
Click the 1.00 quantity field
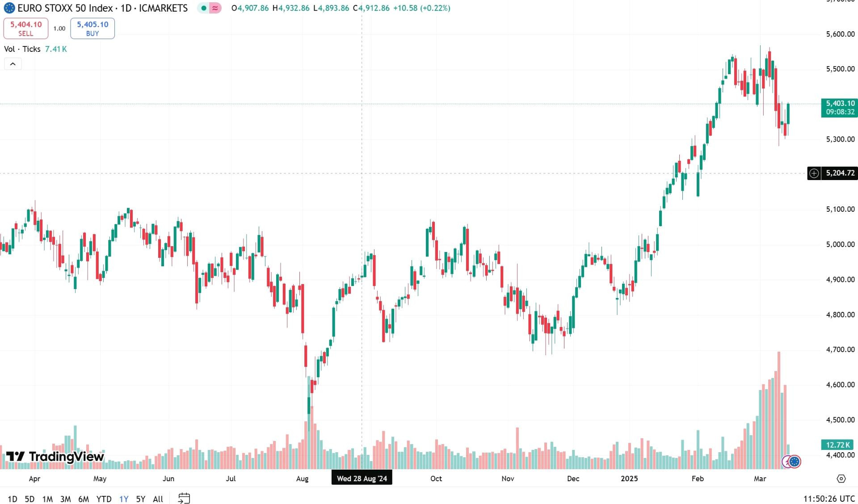tap(59, 29)
